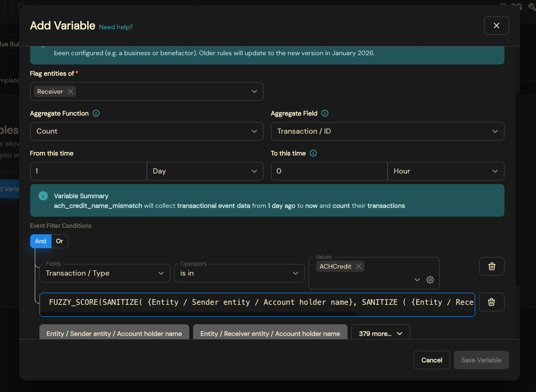
Task: Show info for To this time
Action: point(313,153)
